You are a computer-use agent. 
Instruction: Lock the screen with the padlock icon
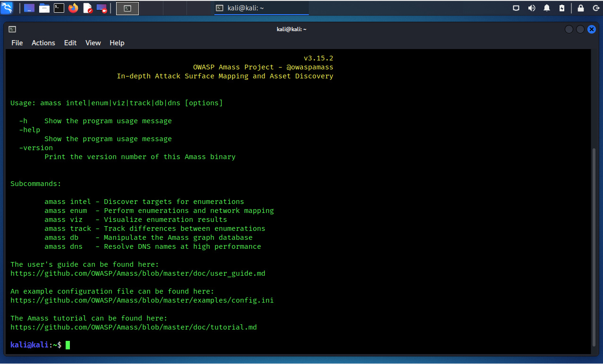pos(581,8)
